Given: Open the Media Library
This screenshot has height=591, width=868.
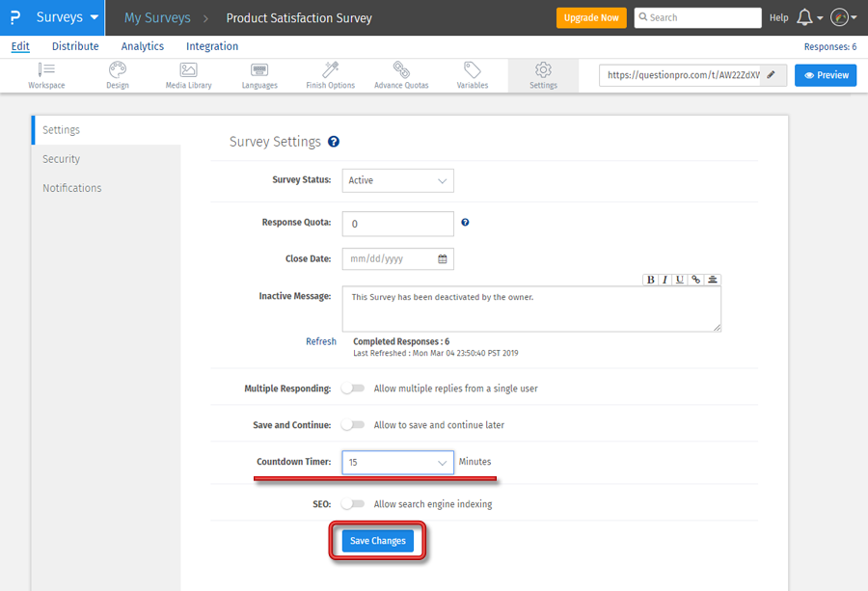Looking at the screenshot, I should pos(187,75).
